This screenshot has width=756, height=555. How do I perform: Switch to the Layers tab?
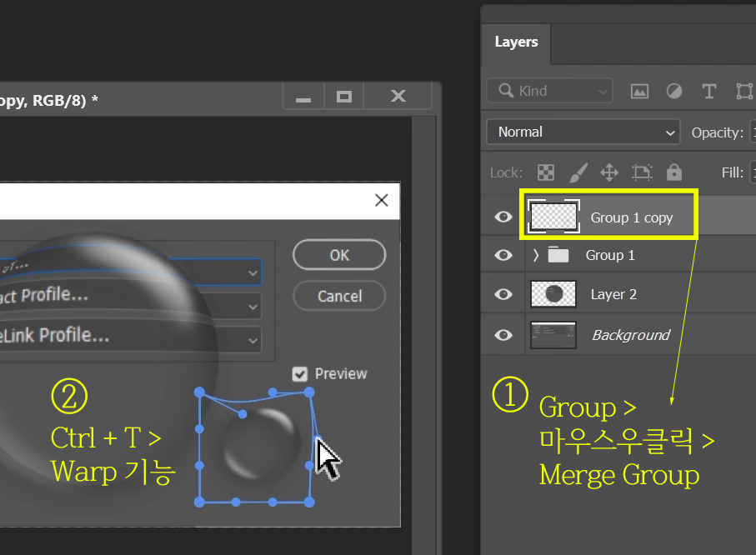pyautogui.click(x=515, y=42)
